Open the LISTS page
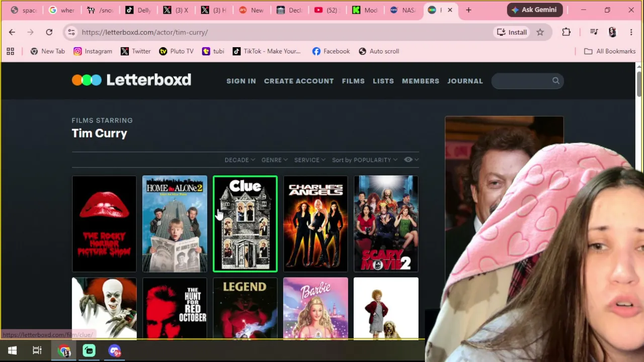The image size is (644, 362). pos(383,81)
